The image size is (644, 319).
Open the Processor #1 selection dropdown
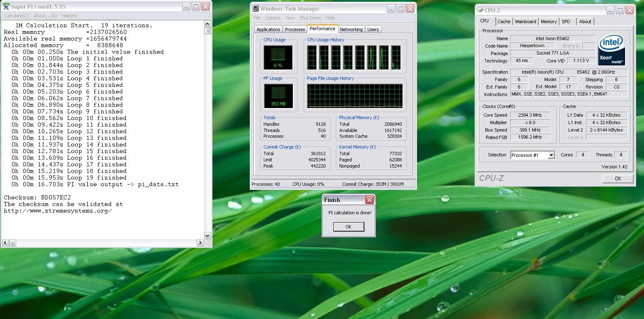click(x=551, y=155)
